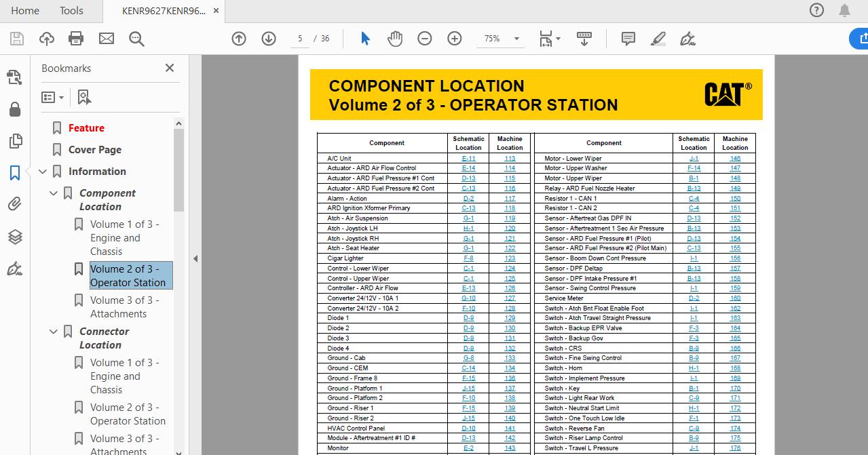Open the Attachments paperclip sidebar icon
This screenshot has height=455, width=868.
pyautogui.click(x=15, y=204)
